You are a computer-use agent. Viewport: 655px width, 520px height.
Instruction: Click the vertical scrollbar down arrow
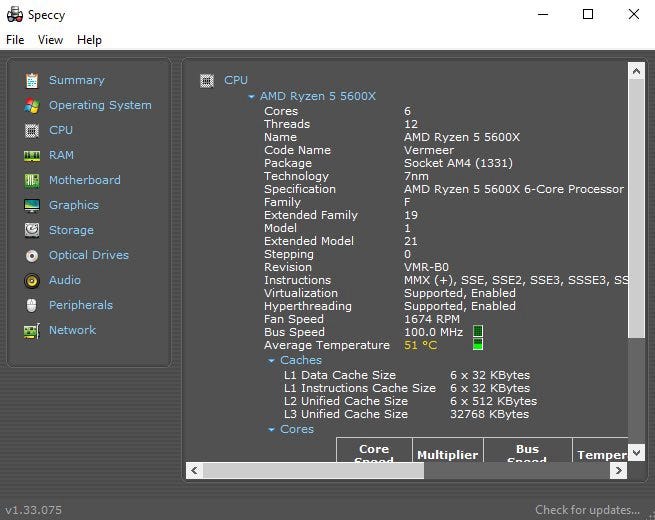point(636,452)
